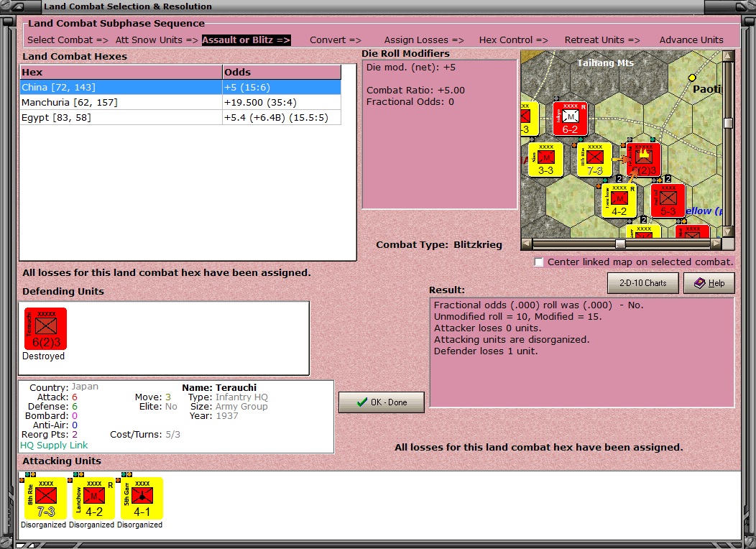Click the Die mod. (net): +5 line
756x549 pixels.
[x=411, y=68]
